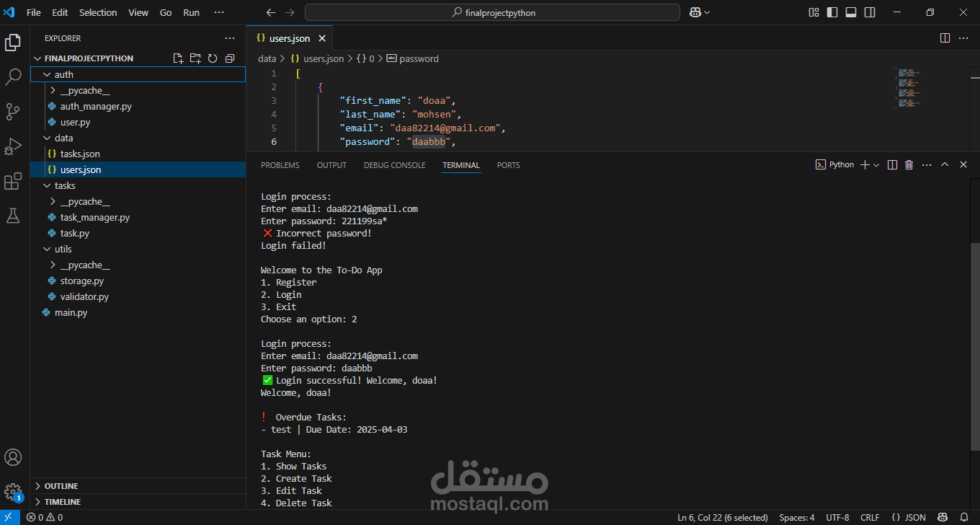This screenshot has height=525, width=980.
Task: Collapse all folders in explorer
Action: [x=230, y=58]
